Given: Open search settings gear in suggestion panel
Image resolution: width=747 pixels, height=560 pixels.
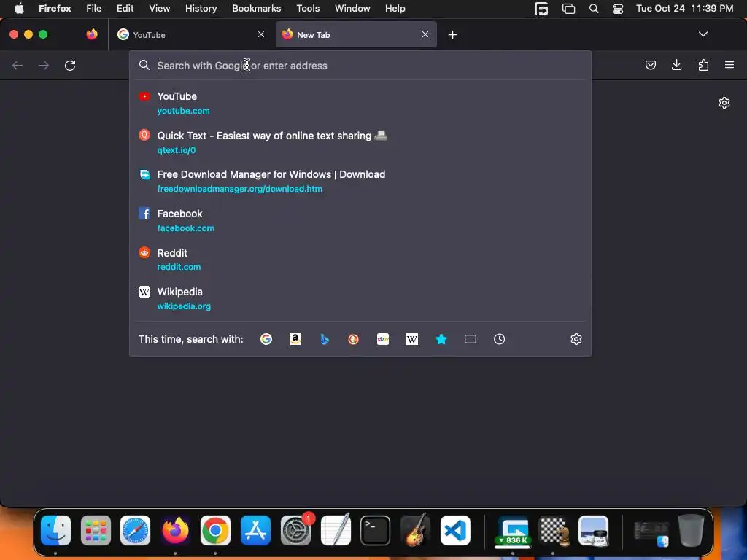Looking at the screenshot, I should pos(576,339).
